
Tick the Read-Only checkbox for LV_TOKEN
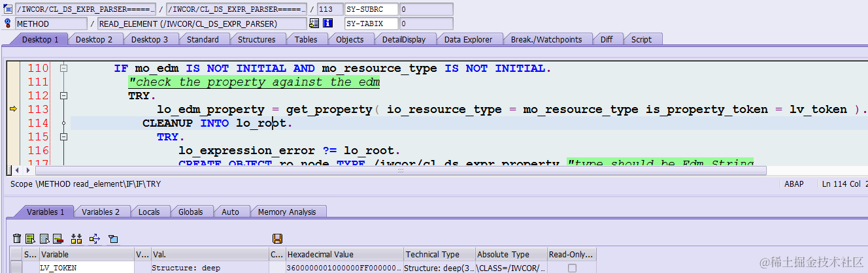point(572,268)
